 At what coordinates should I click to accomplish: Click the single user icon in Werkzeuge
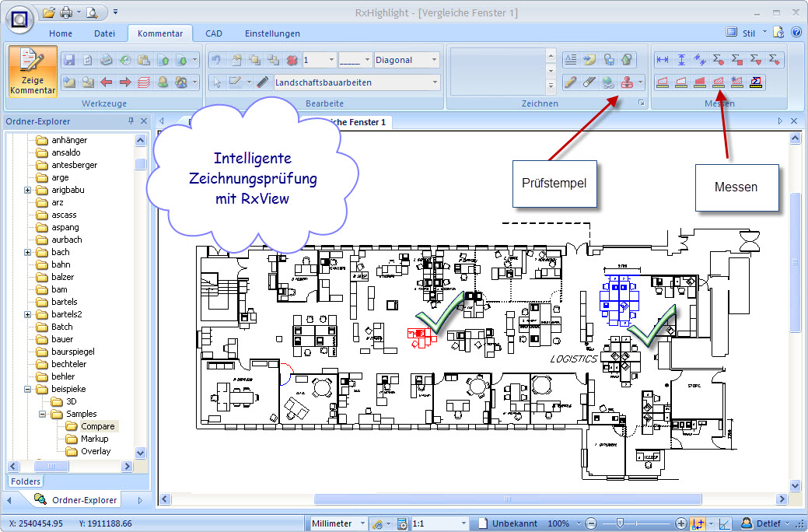pos(163,82)
